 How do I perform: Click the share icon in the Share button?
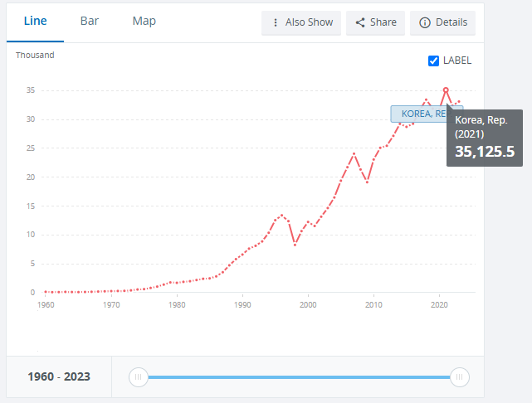(x=360, y=22)
